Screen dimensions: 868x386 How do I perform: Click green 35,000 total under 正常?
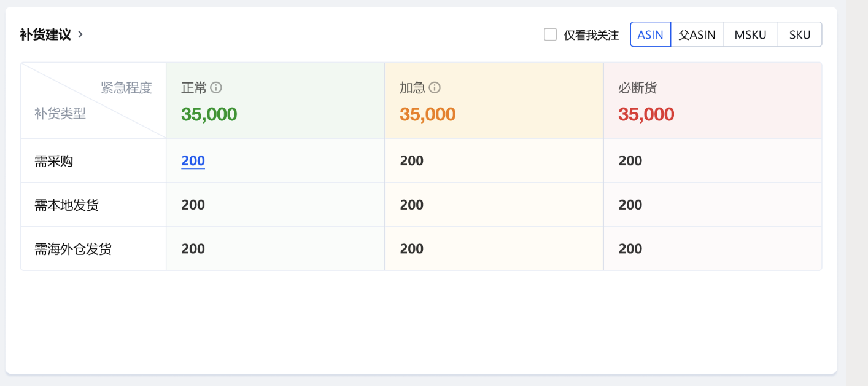point(209,114)
